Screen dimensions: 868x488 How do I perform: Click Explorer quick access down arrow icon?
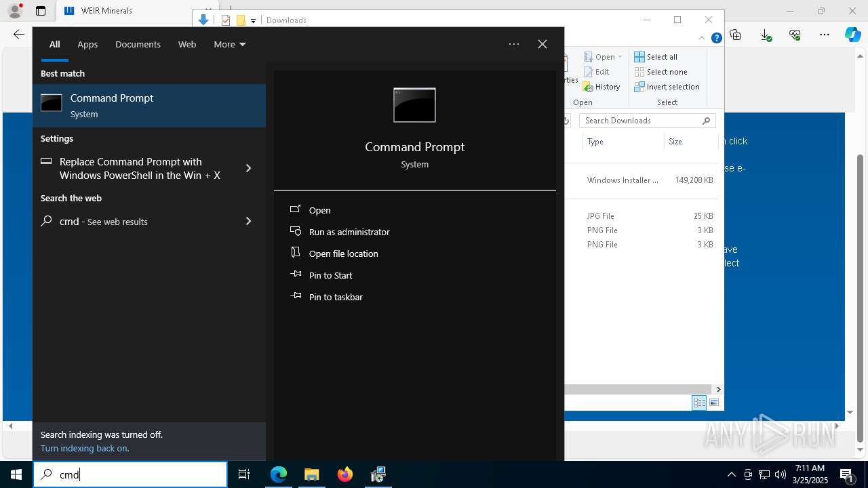tap(203, 20)
